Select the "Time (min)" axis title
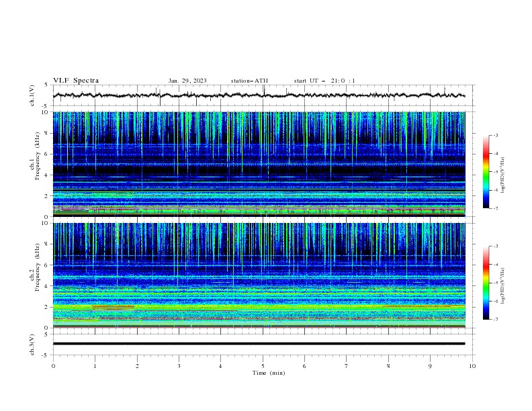The width and height of the screenshot is (532, 411). 269,373
